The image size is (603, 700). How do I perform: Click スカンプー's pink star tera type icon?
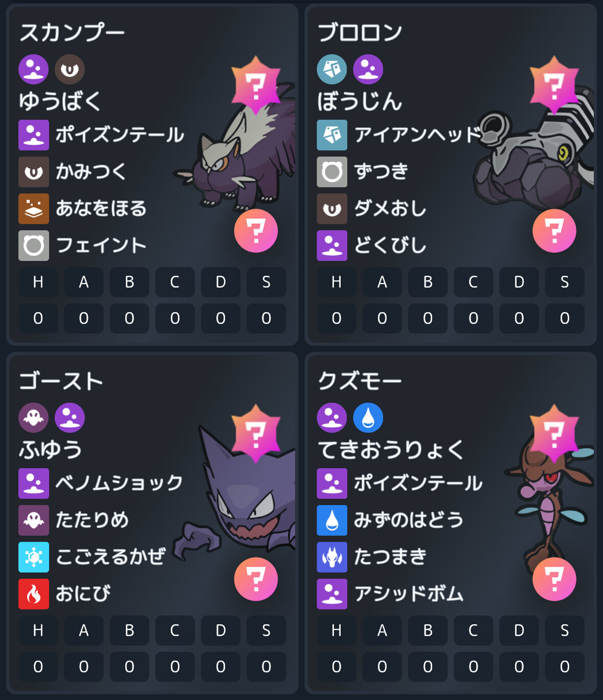(256, 85)
